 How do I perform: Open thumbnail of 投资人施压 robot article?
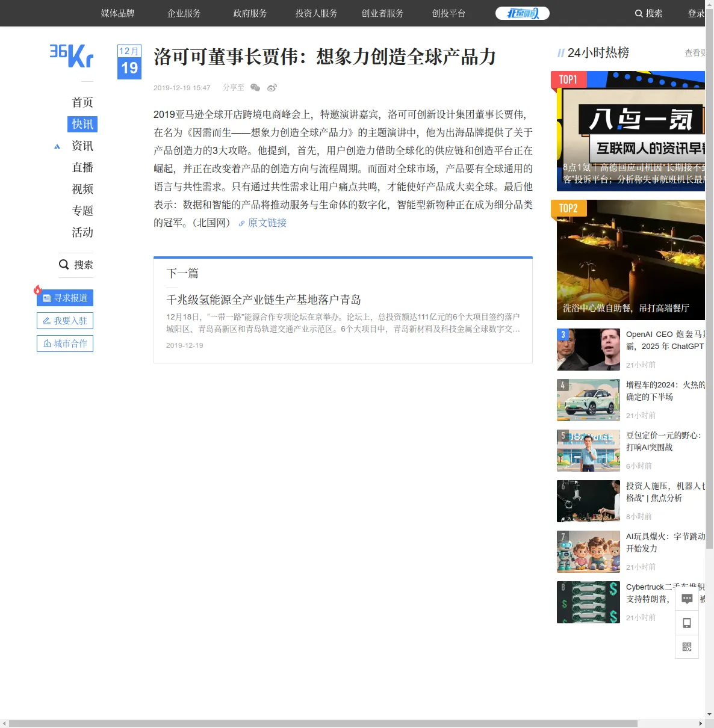(x=588, y=501)
